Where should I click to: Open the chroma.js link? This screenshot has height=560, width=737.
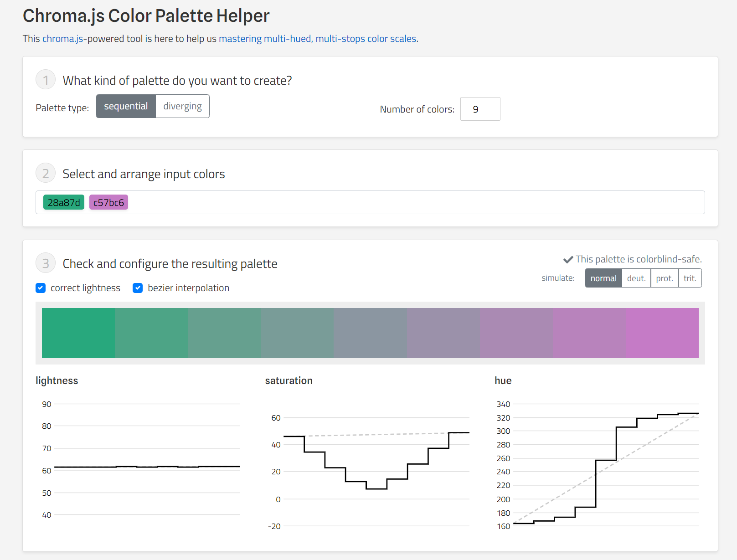(62, 39)
